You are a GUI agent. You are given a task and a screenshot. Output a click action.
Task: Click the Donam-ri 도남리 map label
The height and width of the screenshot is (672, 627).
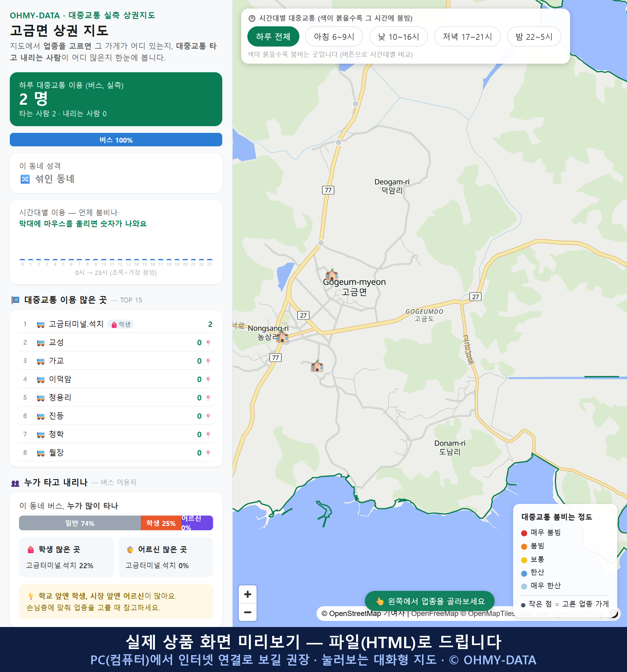(x=449, y=447)
